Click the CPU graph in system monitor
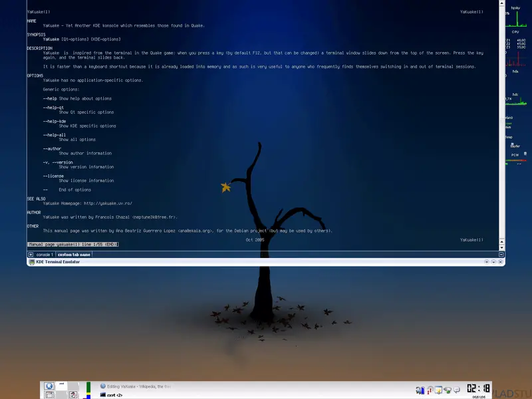The image size is (532, 399). [x=516, y=20]
